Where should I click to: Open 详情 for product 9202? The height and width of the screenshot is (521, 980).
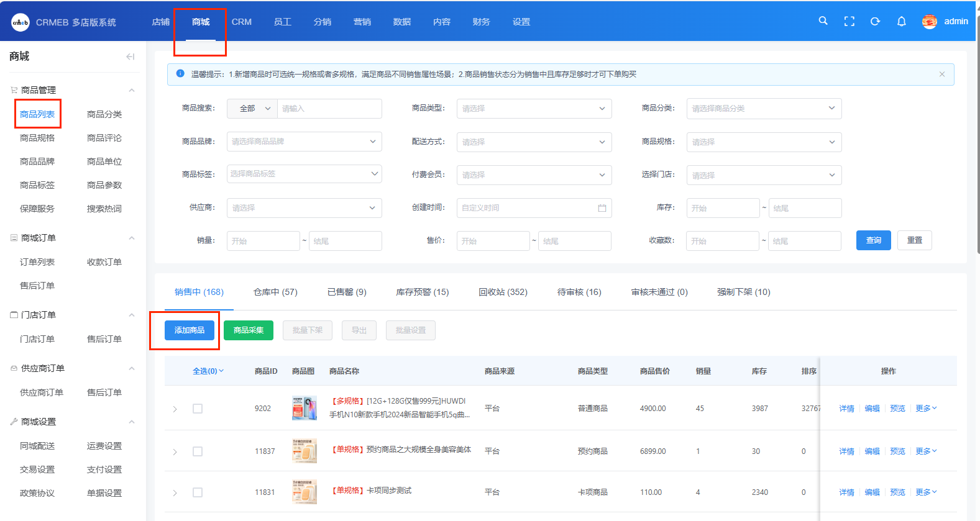(846, 408)
